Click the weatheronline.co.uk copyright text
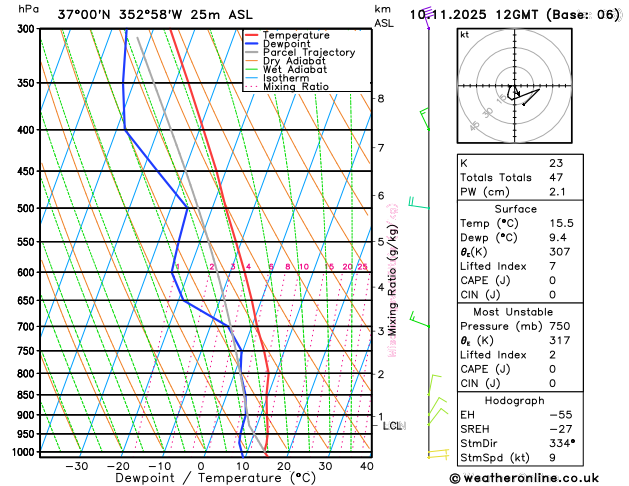629x486 pixels. 524,478
